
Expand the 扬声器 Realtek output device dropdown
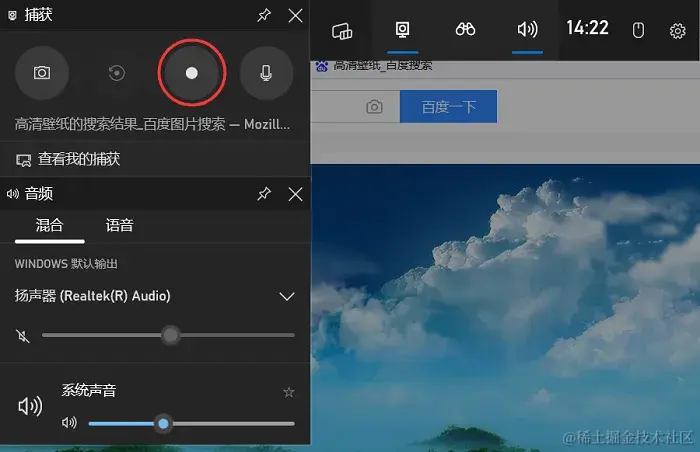tap(287, 296)
